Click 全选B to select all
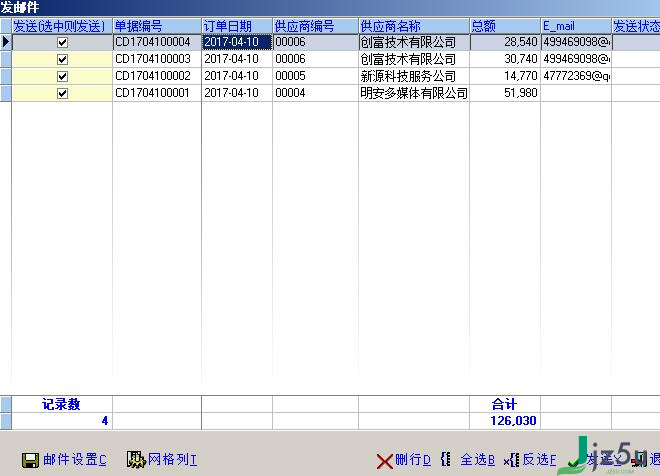The height and width of the screenshot is (476, 660). [x=468, y=460]
